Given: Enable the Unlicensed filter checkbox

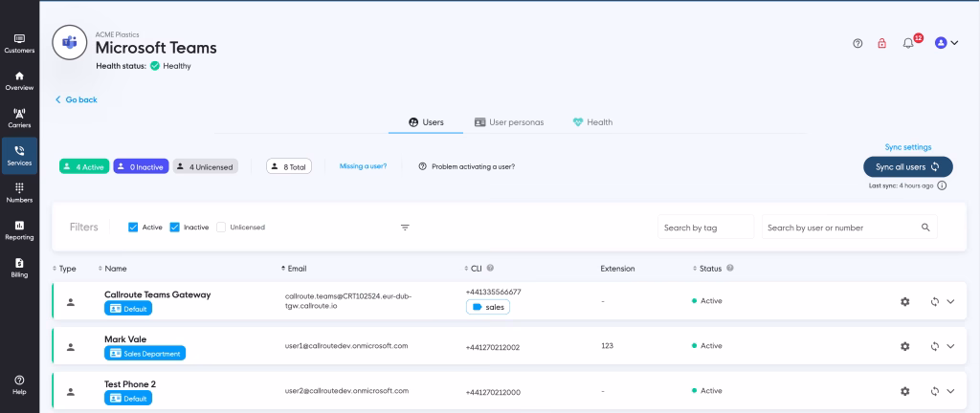Looking at the screenshot, I should coord(221,228).
